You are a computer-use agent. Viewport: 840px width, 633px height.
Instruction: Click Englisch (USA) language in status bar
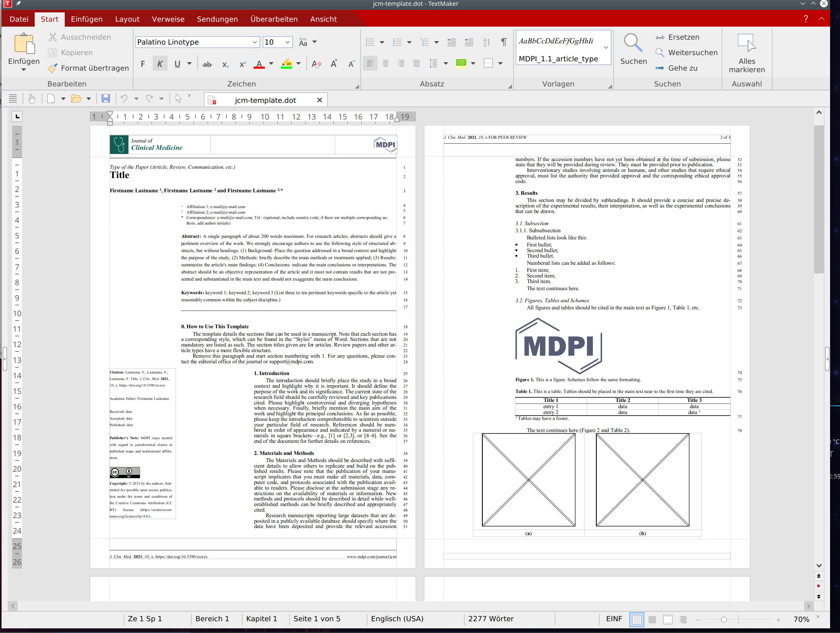pos(397,619)
